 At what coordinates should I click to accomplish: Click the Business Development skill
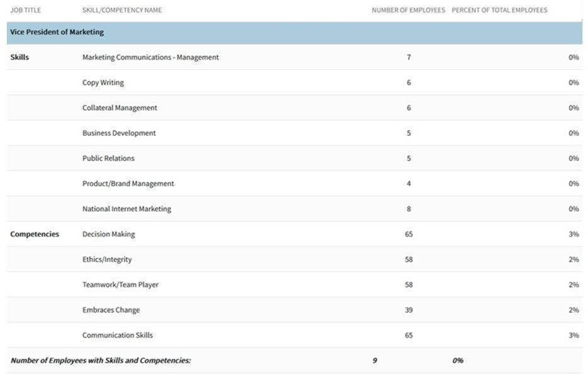tap(119, 133)
